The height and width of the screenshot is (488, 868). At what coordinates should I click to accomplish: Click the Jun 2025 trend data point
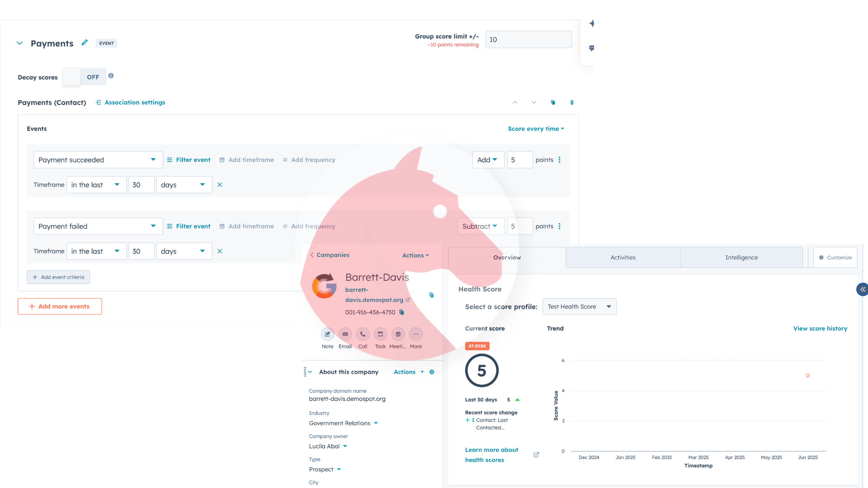(808, 375)
